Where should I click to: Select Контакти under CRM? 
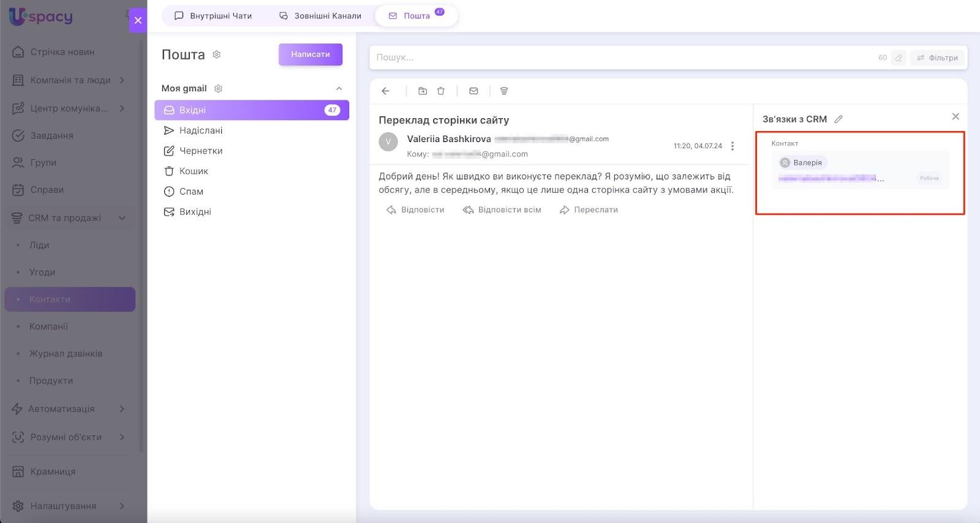(x=70, y=299)
